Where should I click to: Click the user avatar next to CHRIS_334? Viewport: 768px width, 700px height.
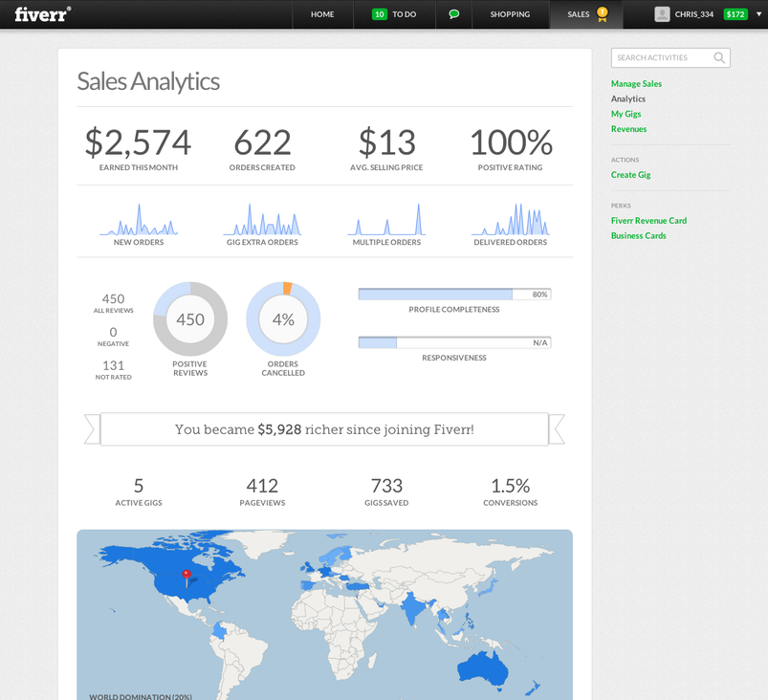coord(661,13)
